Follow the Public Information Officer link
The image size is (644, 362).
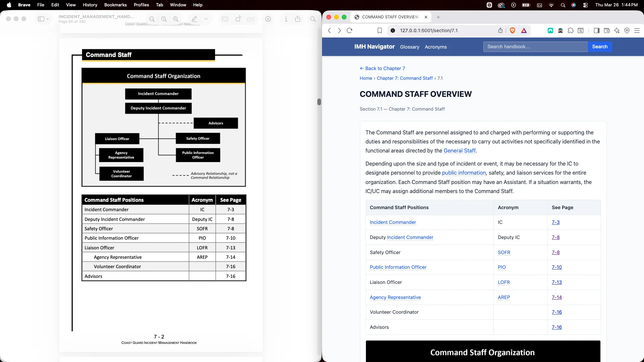coord(398,267)
